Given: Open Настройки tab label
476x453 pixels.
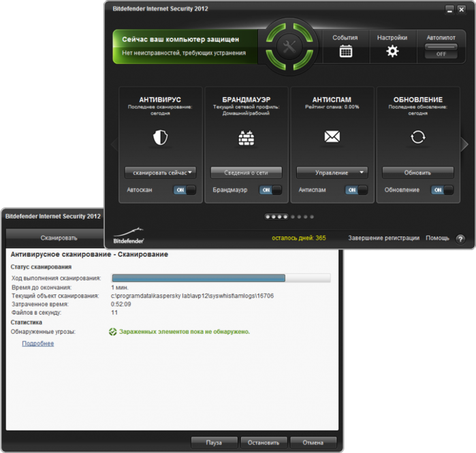Looking at the screenshot, I should [392, 37].
